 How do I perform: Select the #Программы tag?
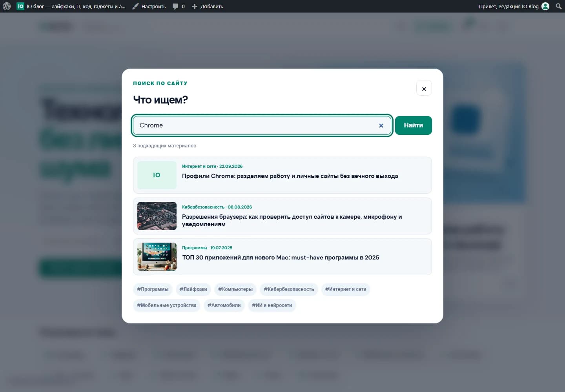click(153, 289)
